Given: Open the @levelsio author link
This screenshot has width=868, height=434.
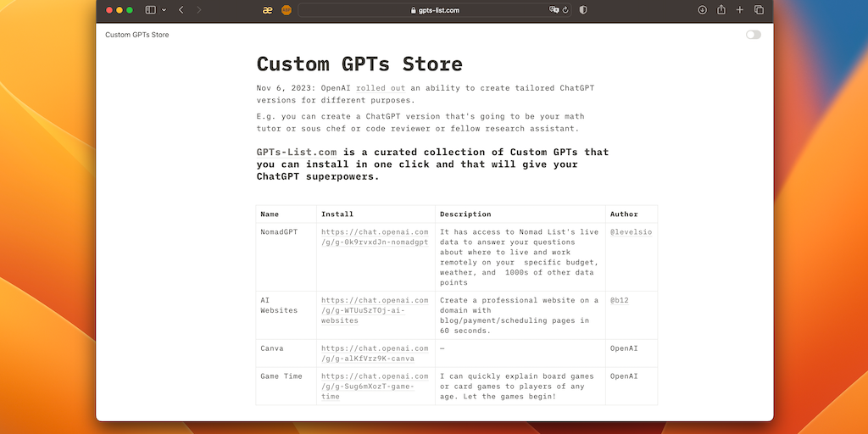Looking at the screenshot, I should [x=631, y=232].
